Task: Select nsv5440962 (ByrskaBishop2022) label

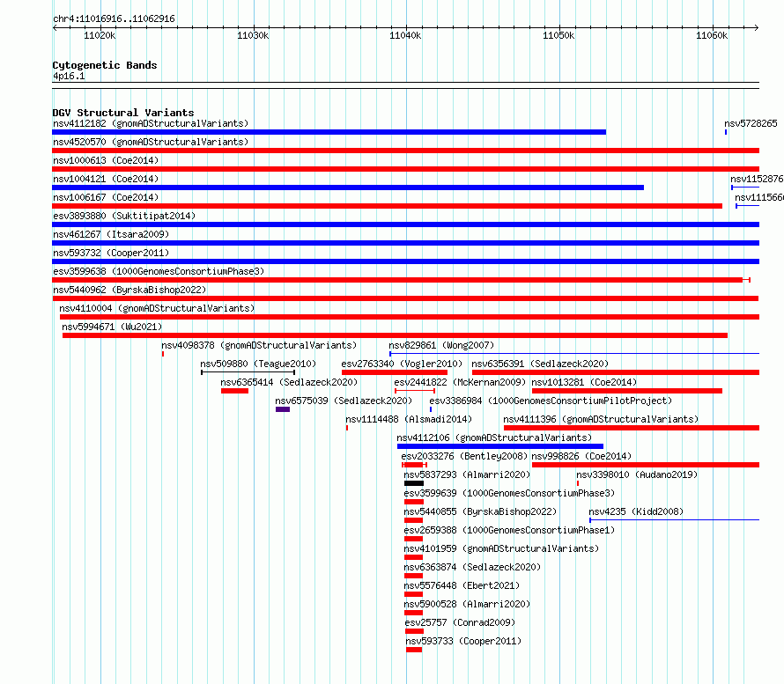Action: 129,290
